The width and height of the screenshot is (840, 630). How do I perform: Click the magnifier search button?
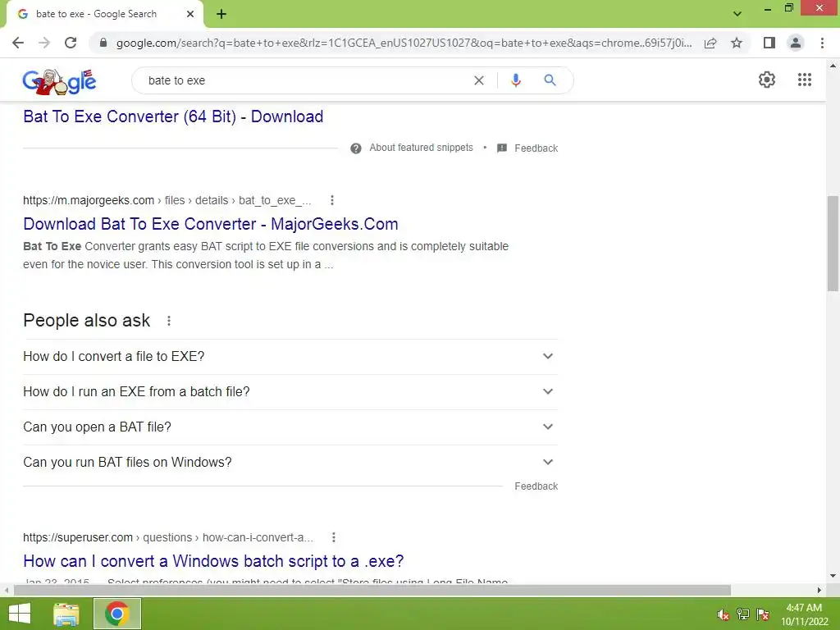coord(550,80)
